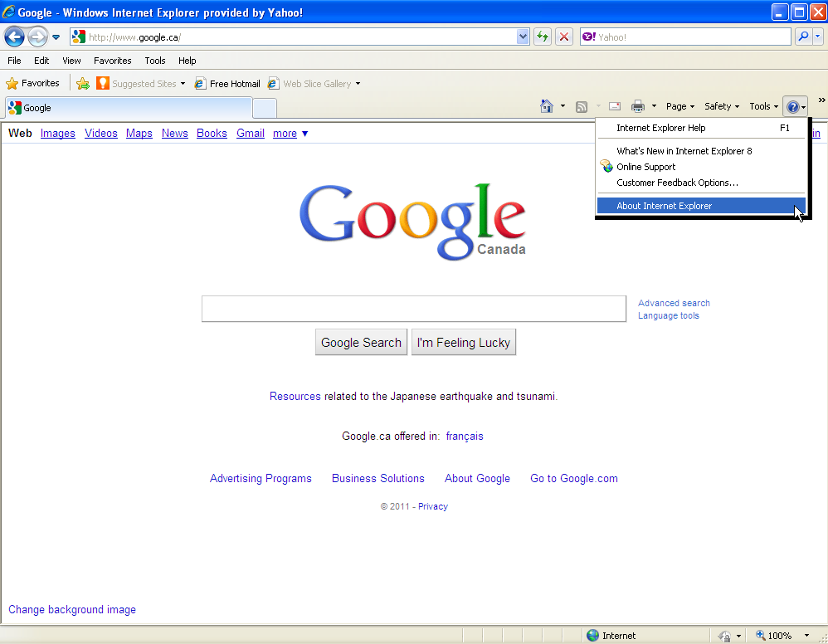Screen dimensions: 828x644
Task: Open the Help menu in menu bar
Action: coord(187,61)
